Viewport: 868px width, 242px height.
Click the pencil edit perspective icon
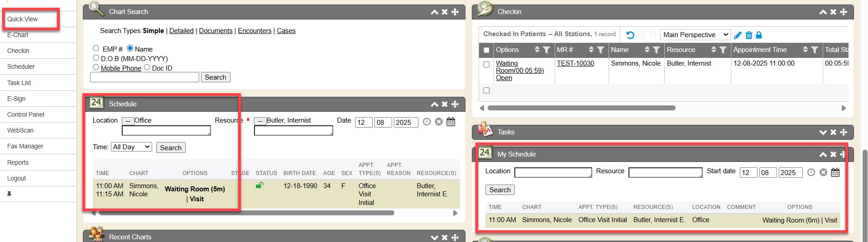[x=738, y=35]
